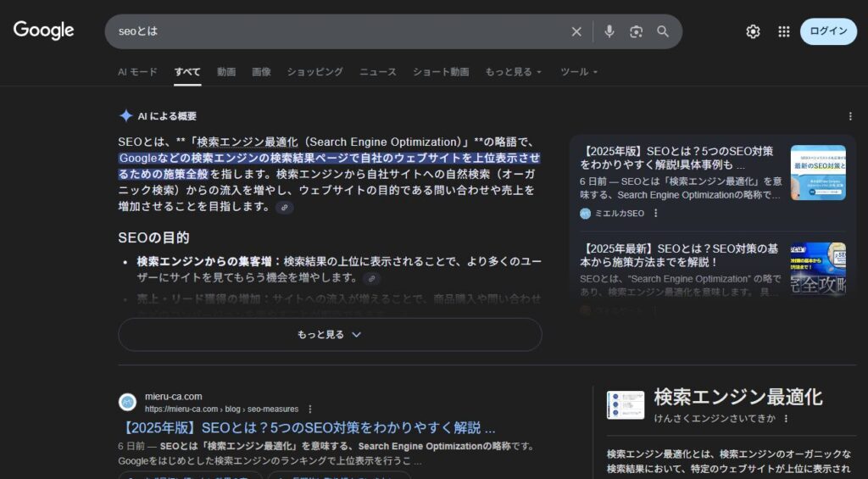The image size is (868, 479).
Task: Click the link chip after the first AI paragraph
Action: pos(285,208)
